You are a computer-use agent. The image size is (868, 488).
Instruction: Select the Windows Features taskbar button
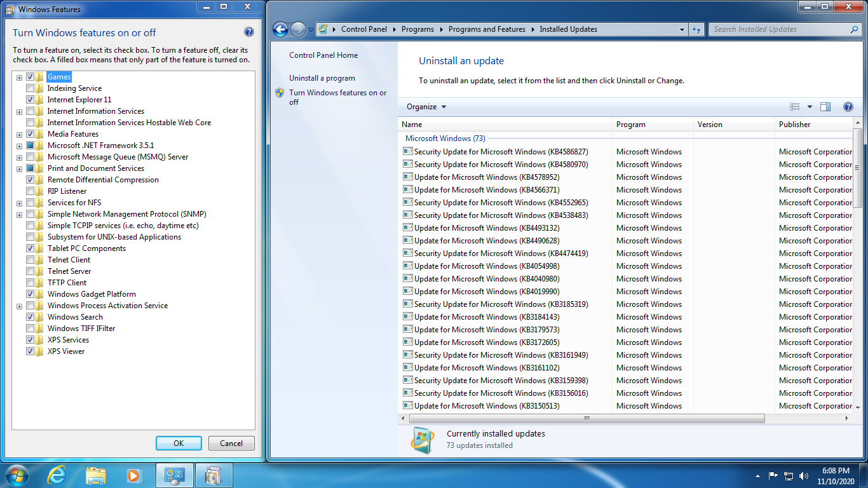(214, 475)
